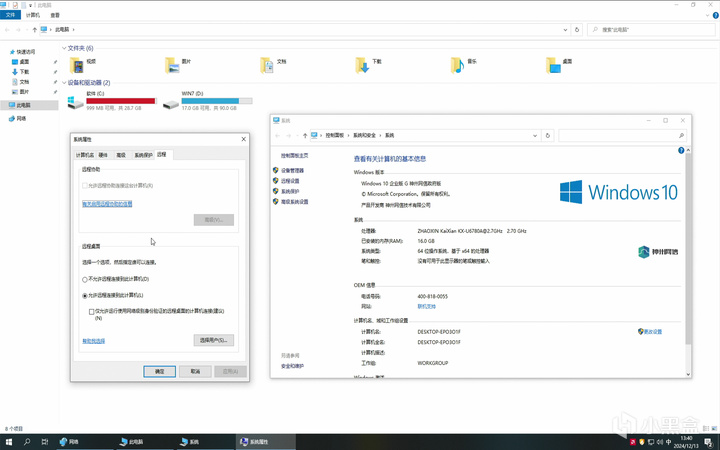The image size is (720, 450).
Task: Click the 选择用户(S)... button
Action: (214, 340)
